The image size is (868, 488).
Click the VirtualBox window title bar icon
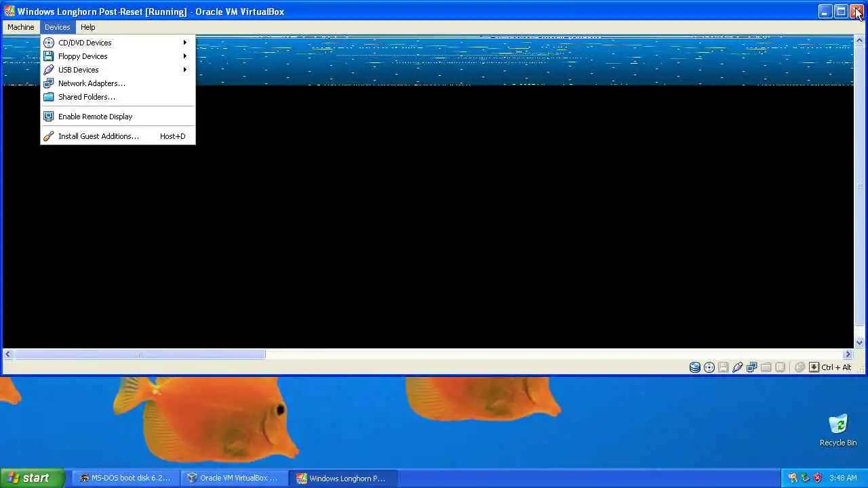tap(9, 11)
